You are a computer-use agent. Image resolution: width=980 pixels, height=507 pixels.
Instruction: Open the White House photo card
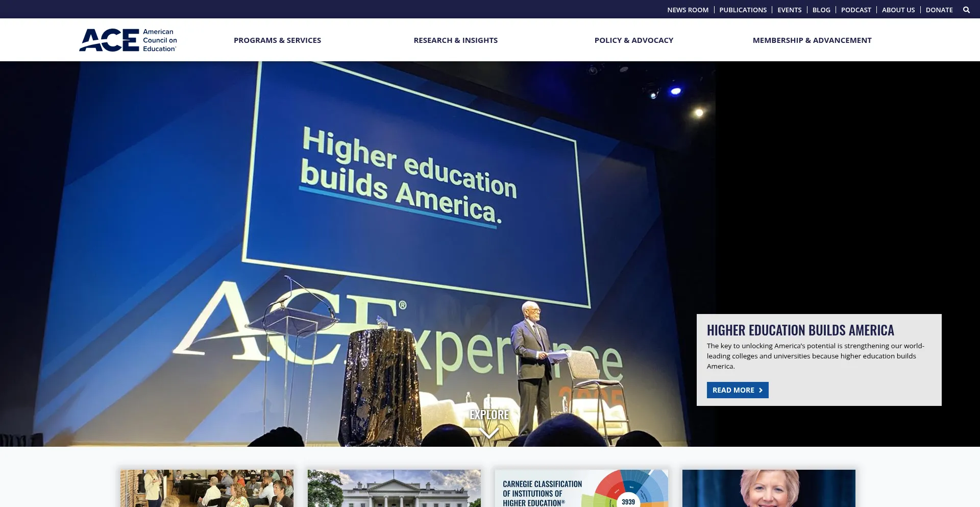(x=394, y=488)
